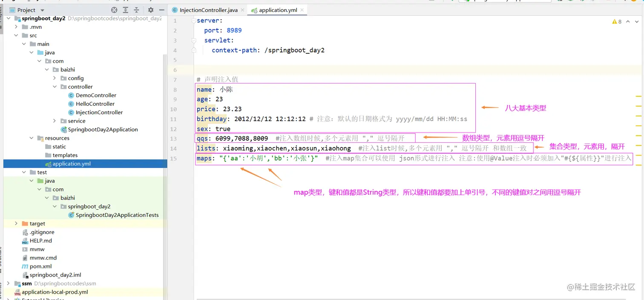Collapse the main folder

pyautogui.click(x=24, y=44)
